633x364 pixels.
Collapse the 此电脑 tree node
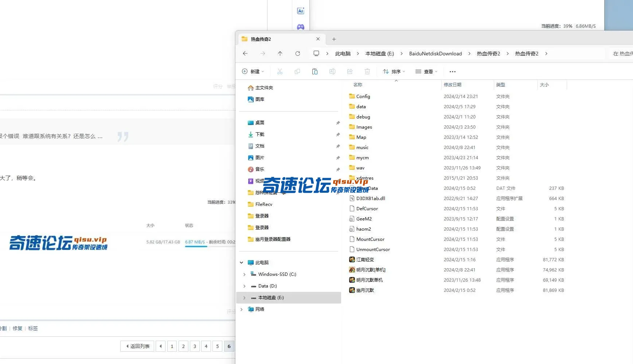[241, 262]
